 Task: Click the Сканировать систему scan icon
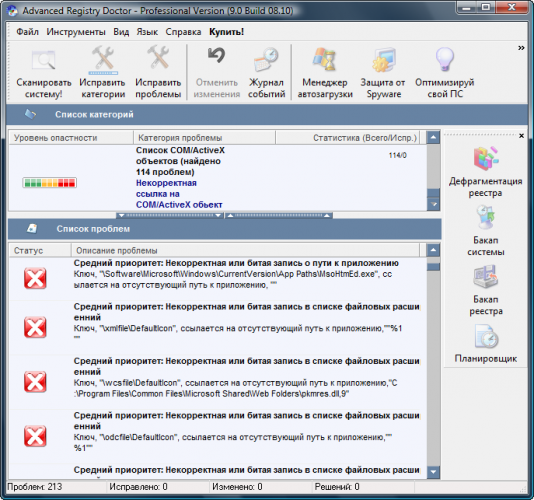click(44, 60)
